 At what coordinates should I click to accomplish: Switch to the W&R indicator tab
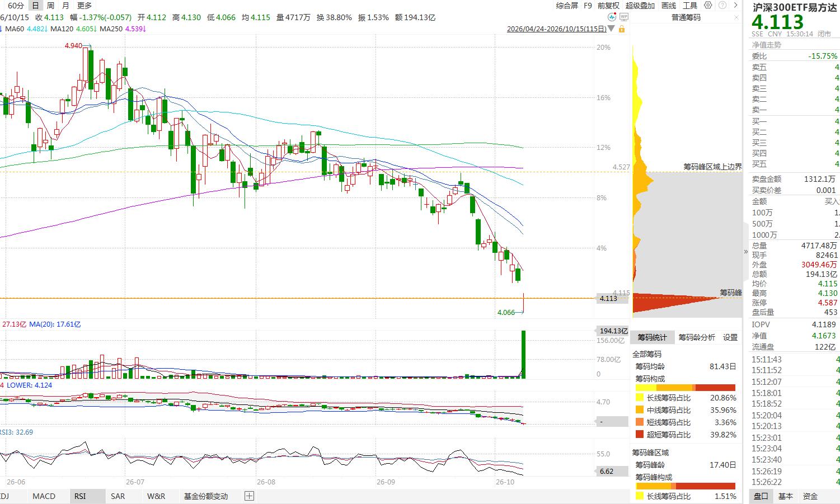coord(156,496)
